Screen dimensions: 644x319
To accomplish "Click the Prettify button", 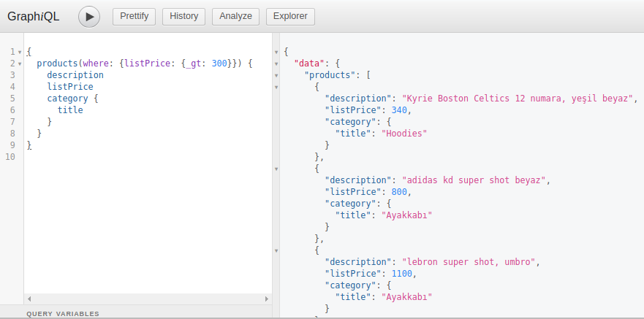I will click(x=134, y=16).
